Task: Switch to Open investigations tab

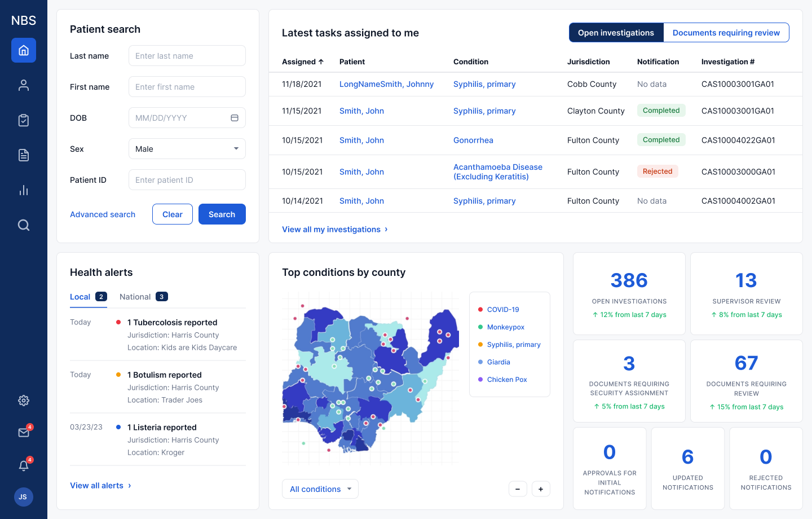Action: coord(616,33)
